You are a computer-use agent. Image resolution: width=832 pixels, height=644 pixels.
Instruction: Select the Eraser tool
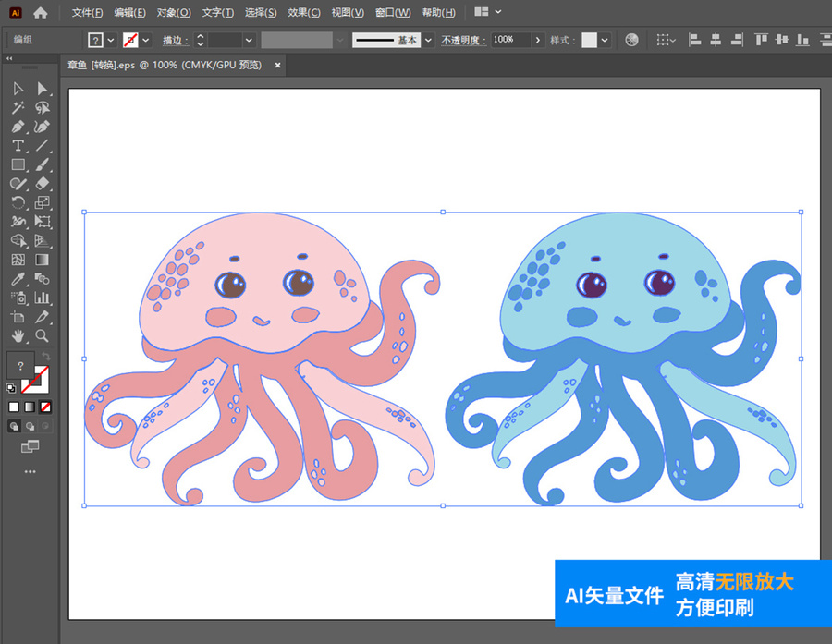pyautogui.click(x=42, y=184)
